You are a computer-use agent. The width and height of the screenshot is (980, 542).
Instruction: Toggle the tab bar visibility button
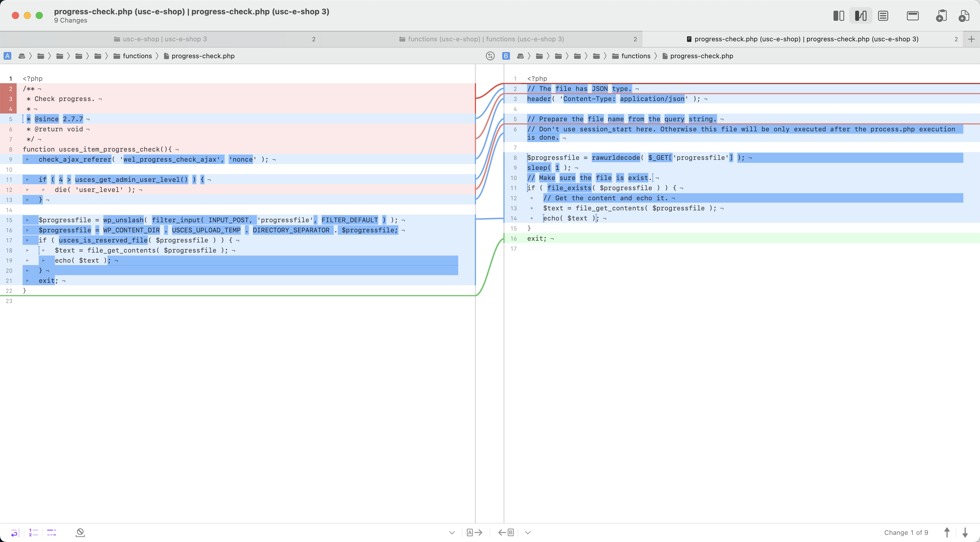tap(912, 15)
